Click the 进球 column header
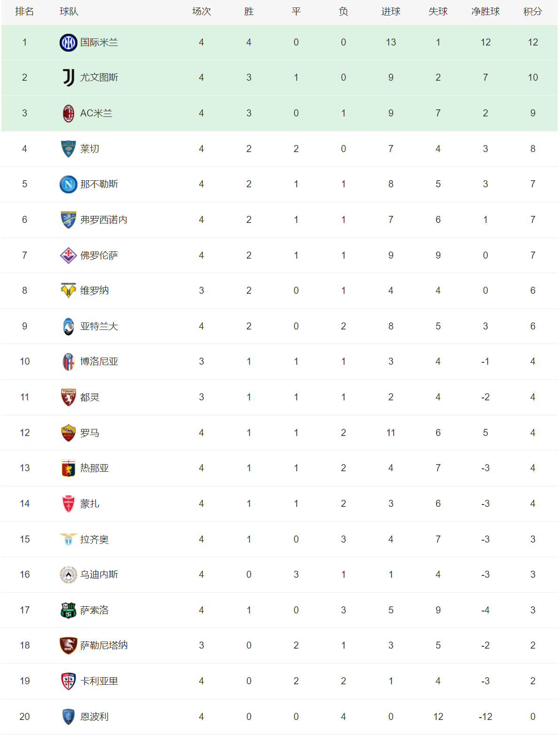This screenshot has width=560, height=742. pyautogui.click(x=391, y=12)
